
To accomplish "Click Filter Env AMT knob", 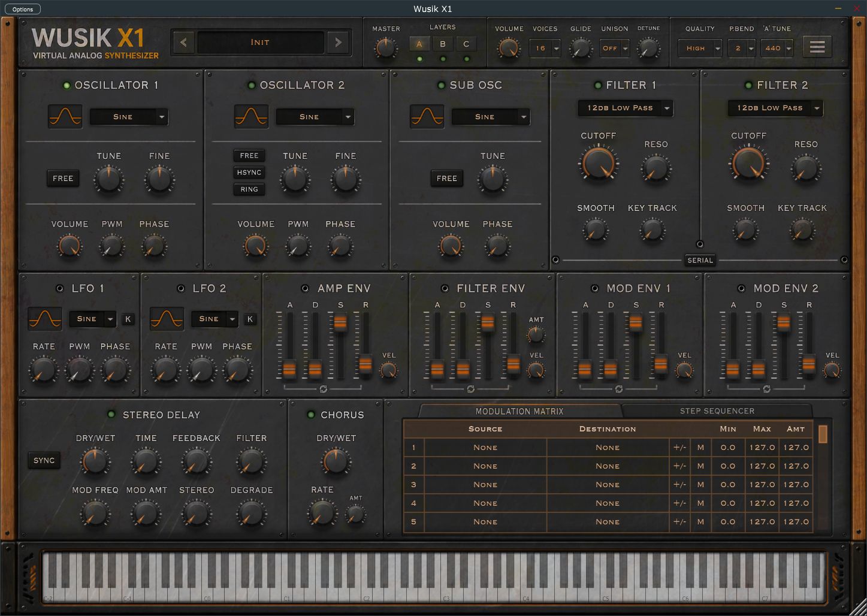I will click(x=536, y=335).
